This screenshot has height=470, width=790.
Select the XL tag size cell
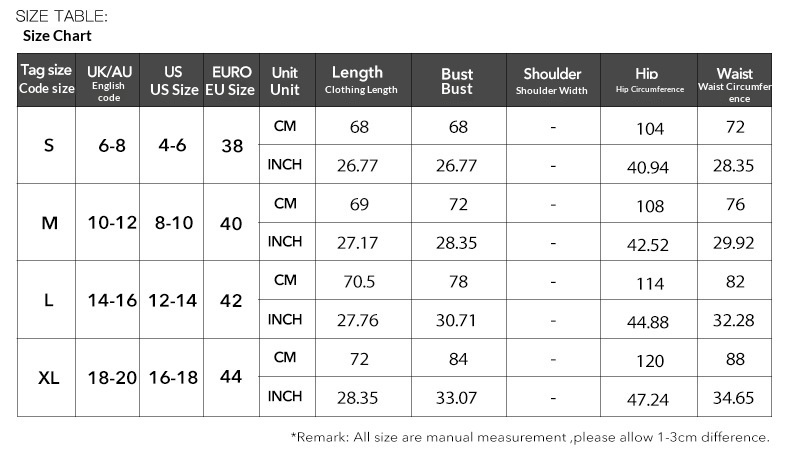coord(46,377)
